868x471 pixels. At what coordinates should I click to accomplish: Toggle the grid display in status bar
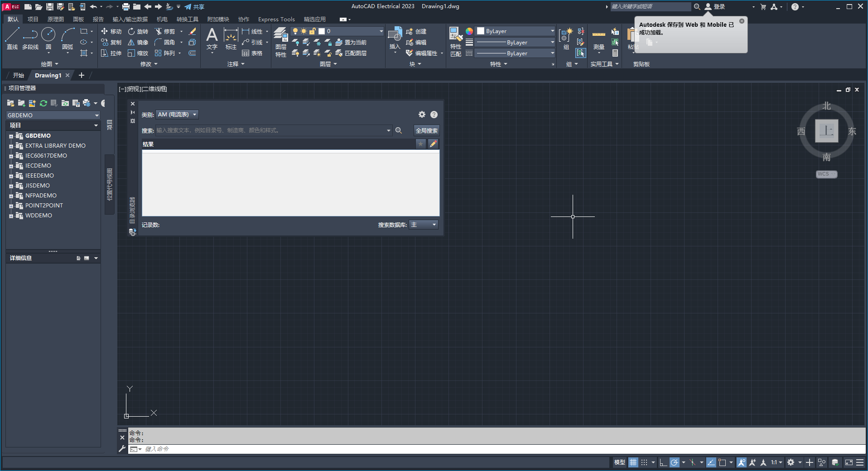[633, 463]
